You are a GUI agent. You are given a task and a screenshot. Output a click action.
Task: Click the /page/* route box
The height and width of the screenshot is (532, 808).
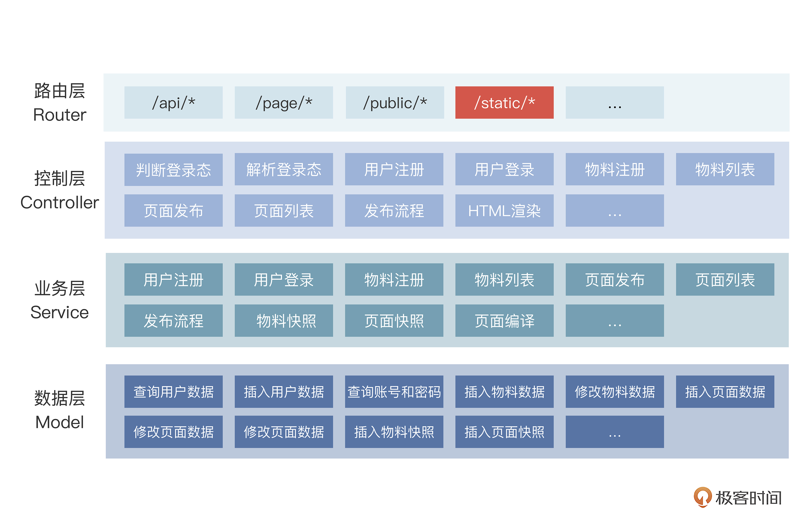coord(284,103)
